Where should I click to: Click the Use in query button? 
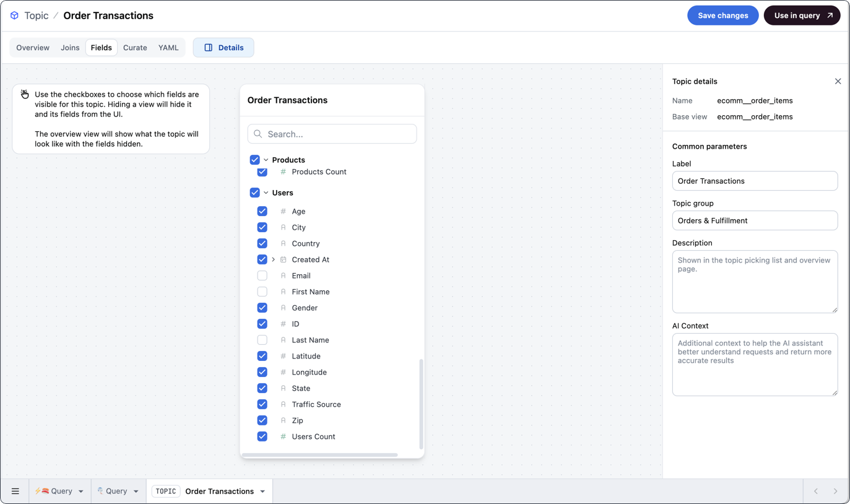coord(802,15)
